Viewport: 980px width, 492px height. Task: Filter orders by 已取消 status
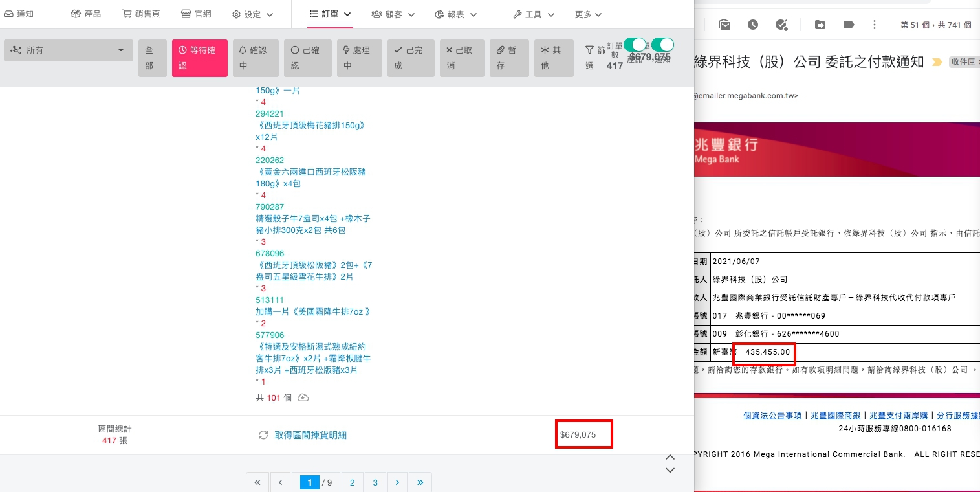tap(462, 58)
